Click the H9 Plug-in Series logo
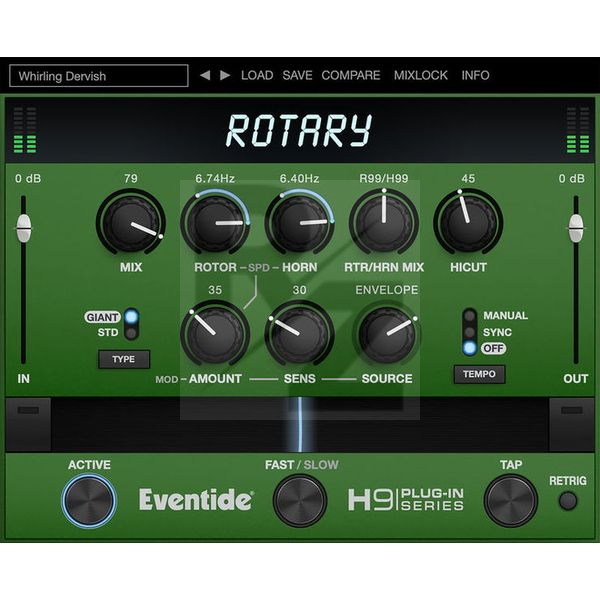 point(406,500)
